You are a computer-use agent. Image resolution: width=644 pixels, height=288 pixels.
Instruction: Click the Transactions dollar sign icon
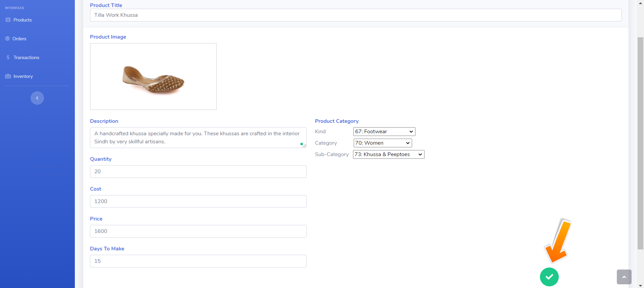(x=8, y=57)
